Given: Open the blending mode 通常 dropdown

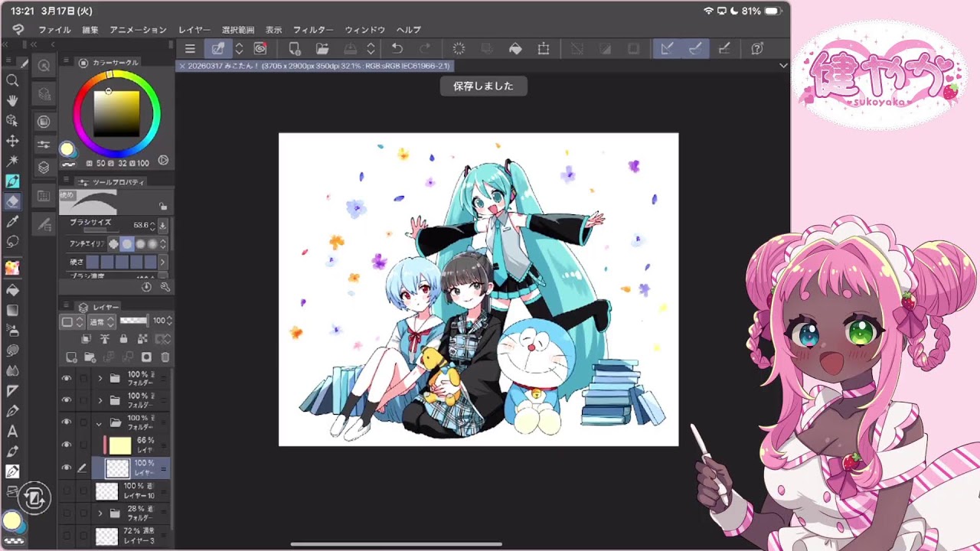Looking at the screenshot, I should coord(101,321).
